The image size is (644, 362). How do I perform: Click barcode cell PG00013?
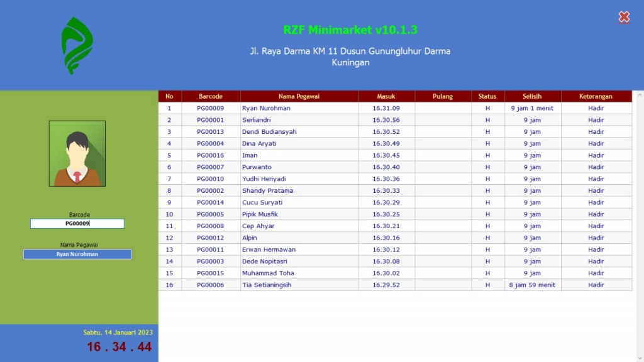click(210, 132)
